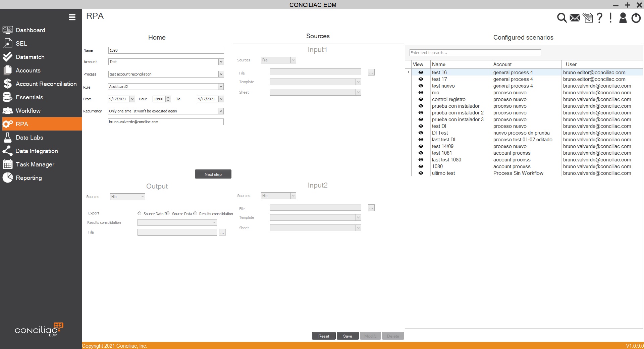644x349 pixels.
Task: Open the mail envelope icon
Action: click(575, 17)
